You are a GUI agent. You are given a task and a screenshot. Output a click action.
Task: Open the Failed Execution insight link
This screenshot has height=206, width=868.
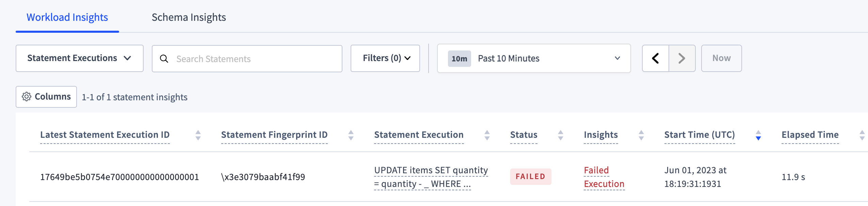pos(604,177)
